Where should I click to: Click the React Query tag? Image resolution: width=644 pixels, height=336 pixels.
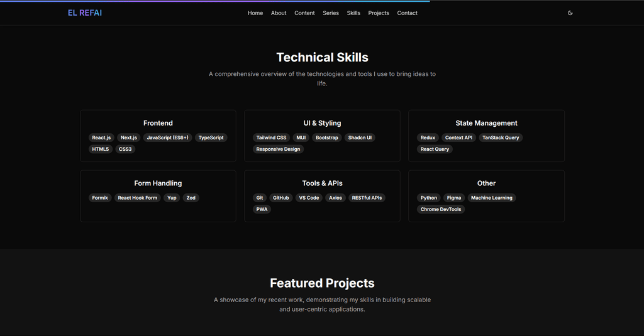[435, 149]
